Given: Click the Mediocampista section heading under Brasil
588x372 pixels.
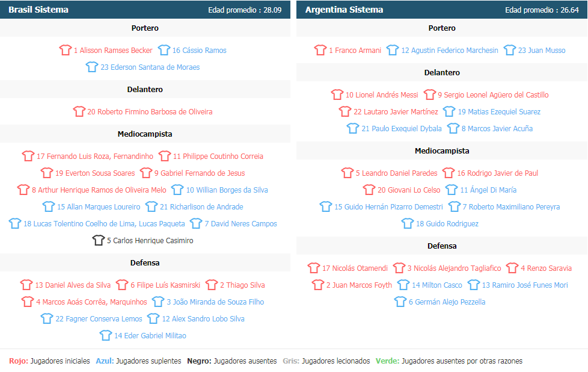Looking at the screenshot, I should pyautogui.click(x=145, y=134).
